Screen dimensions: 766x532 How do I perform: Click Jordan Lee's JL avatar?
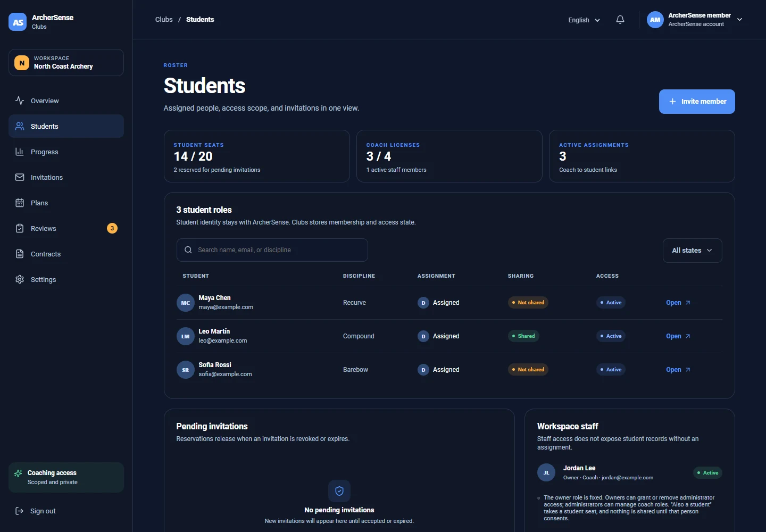(546, 472)
